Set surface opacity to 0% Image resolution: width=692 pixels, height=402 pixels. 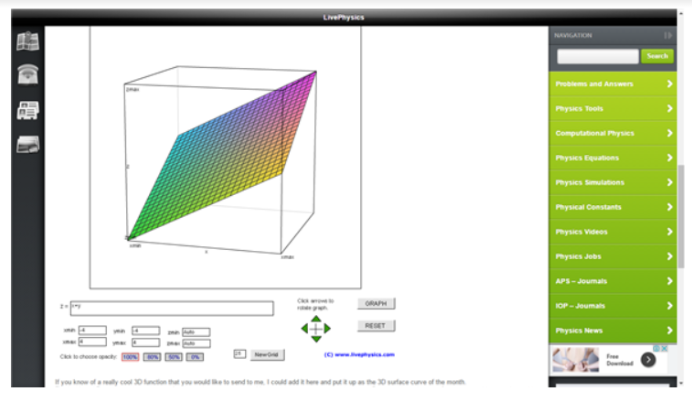[195, 357]
